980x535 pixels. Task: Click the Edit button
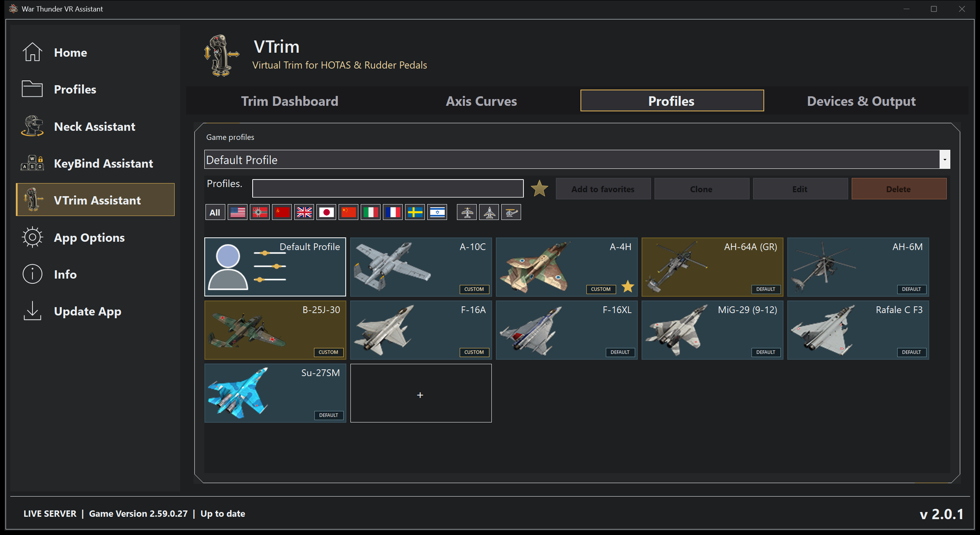pos(800,189)
